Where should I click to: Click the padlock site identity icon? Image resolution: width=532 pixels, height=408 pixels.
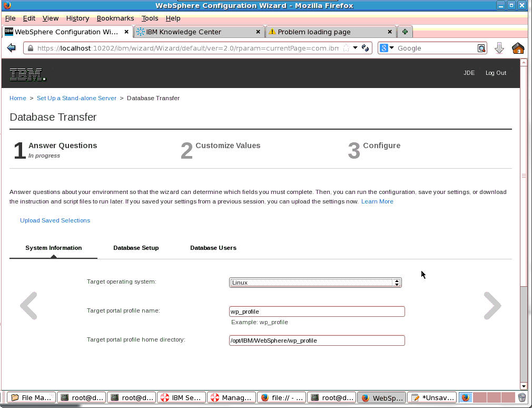30,48
